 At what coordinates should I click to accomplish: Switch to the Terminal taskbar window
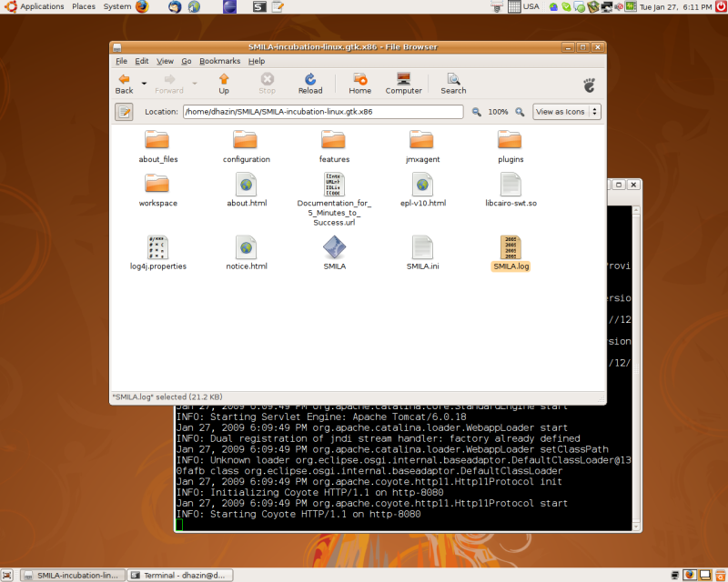(180, 576)
